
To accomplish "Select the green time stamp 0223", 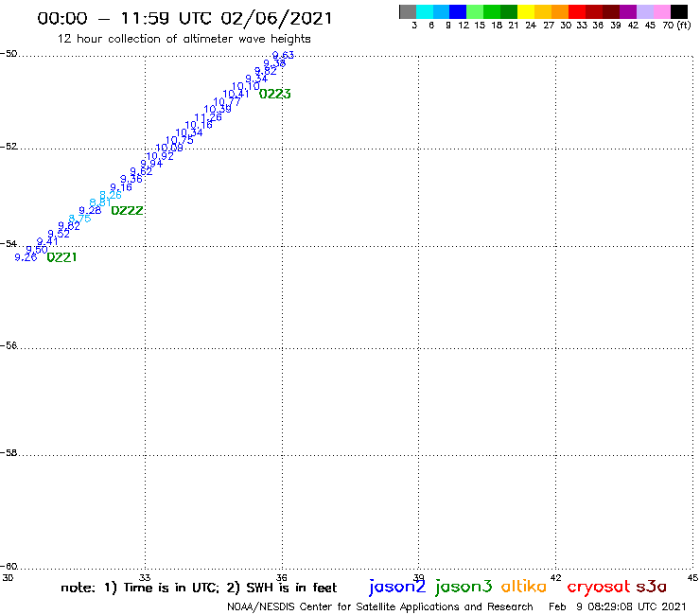I will [x=275, y=94].
